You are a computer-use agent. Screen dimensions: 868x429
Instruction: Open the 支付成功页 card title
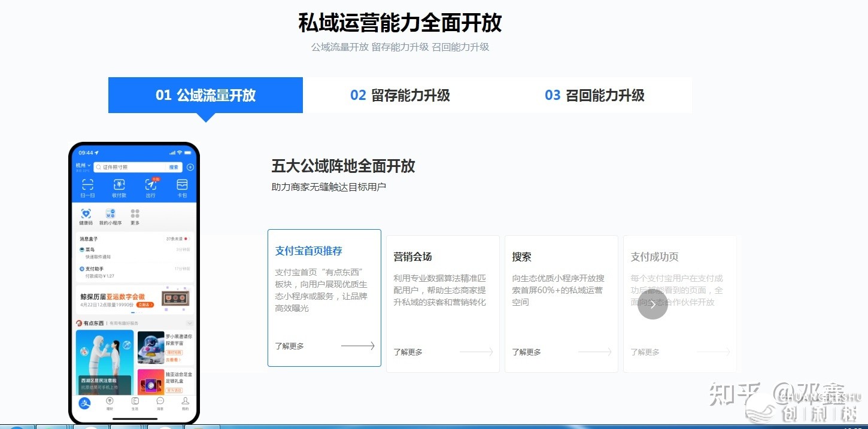(x=655, y=257)
